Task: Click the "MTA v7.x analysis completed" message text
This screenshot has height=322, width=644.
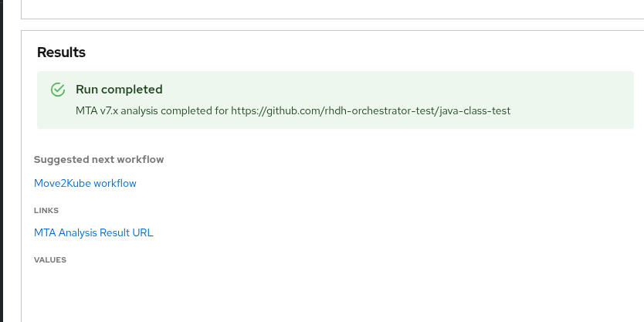Action: (x=147, y=110)
